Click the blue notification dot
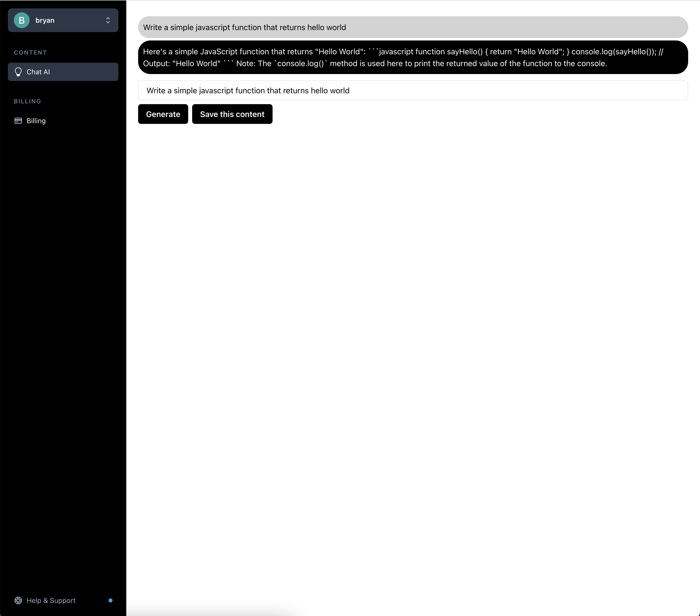The image size is (700, 616). 110,600
